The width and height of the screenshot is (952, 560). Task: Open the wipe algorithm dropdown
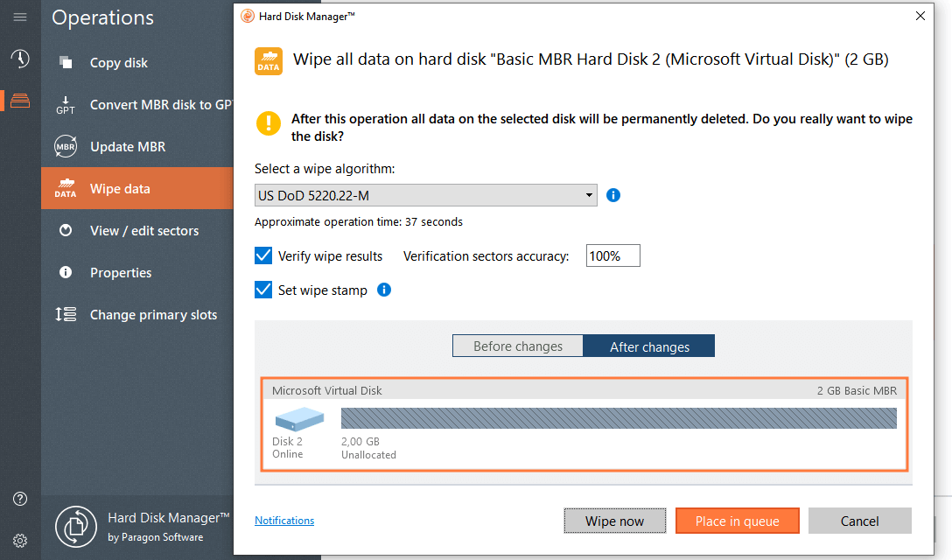(x=425, y=196)
